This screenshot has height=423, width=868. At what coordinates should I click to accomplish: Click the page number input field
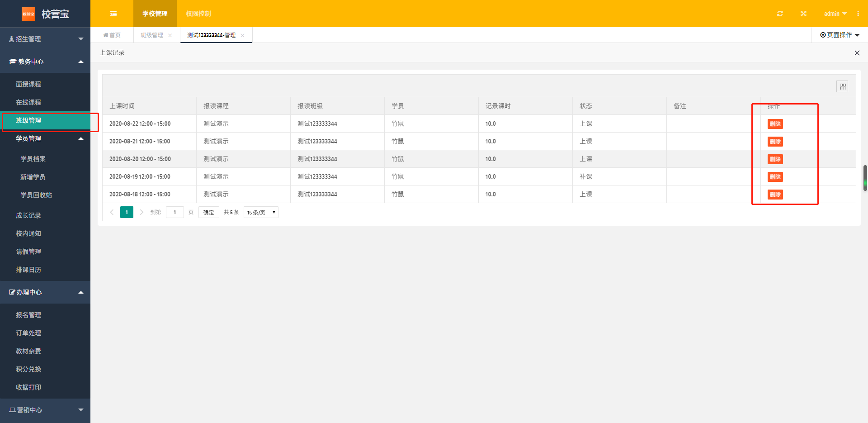175,212
